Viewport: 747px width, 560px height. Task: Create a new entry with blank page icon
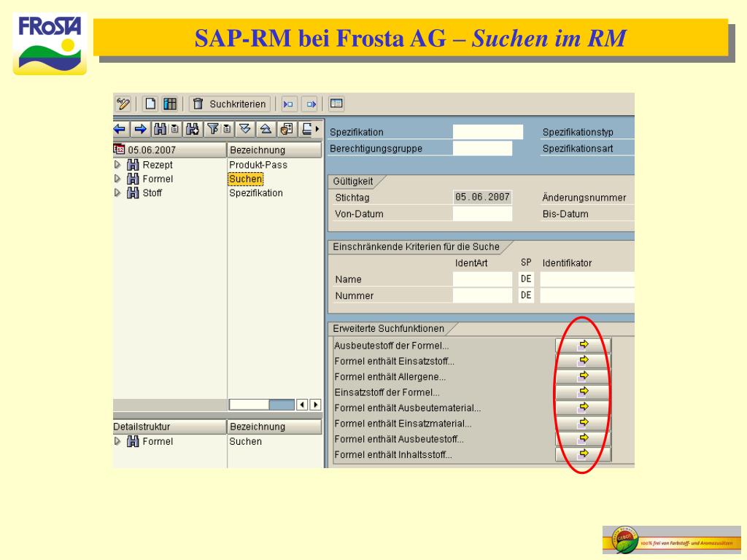pyautogui.click(x=150, y=104)
